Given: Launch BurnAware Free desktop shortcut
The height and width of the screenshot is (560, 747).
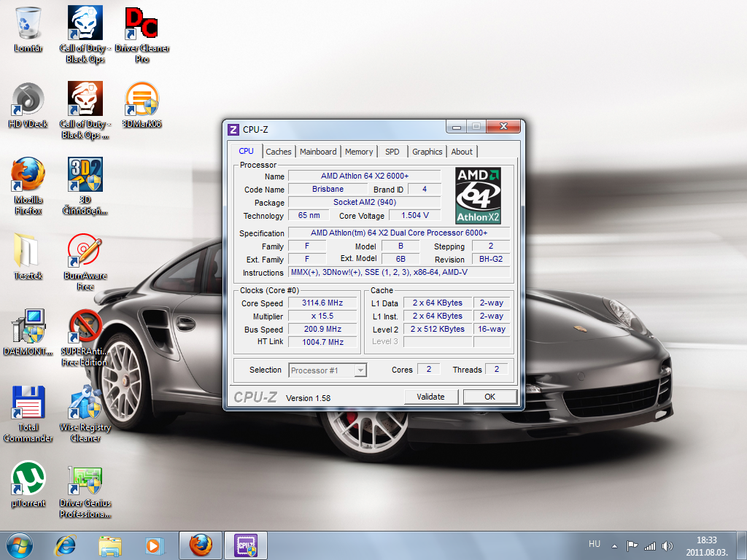Looking at the screenshot, I should pos(85,252).
